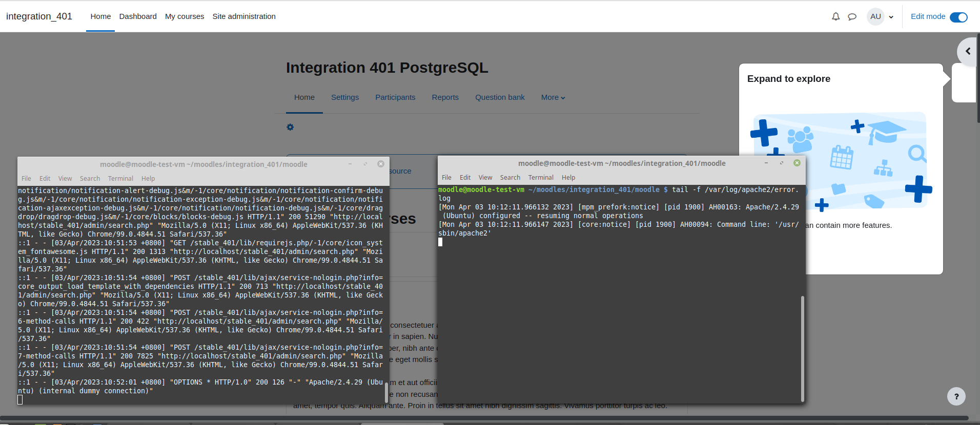
Task: Open Help menu in right terminal window
Action: click(568, 178)
